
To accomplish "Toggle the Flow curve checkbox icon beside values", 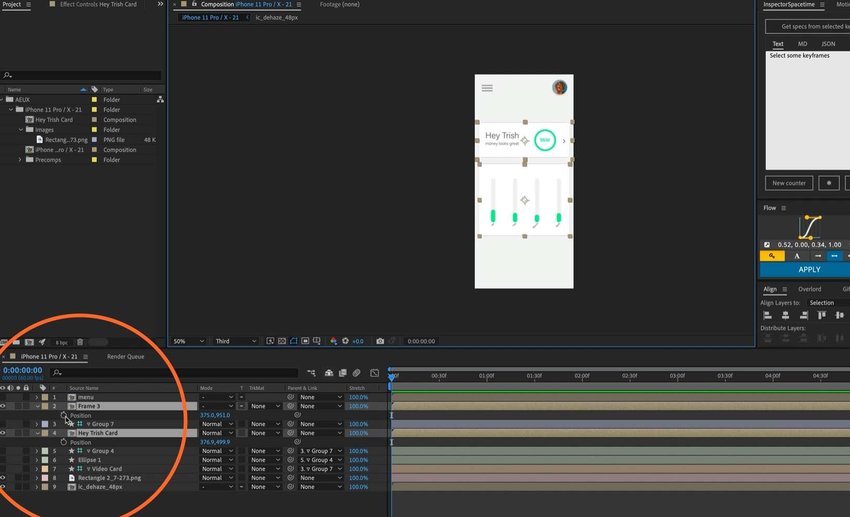I will (x=767, y=244).
